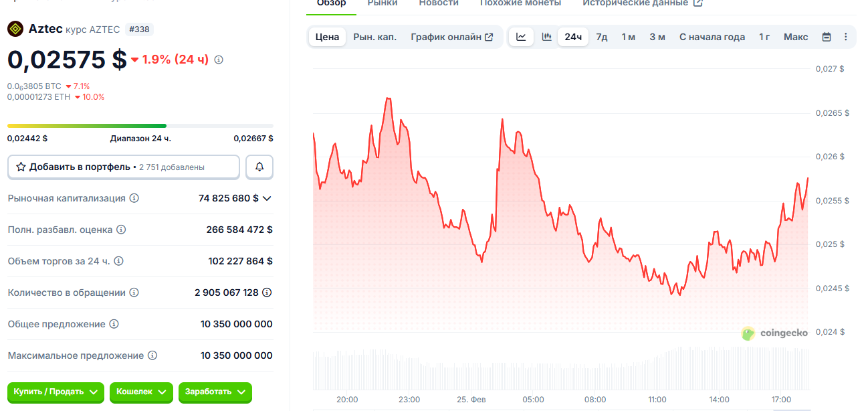Click info icon after 2 905 067 128 value
Screen dimensions: 868x411
click(267, 293)
